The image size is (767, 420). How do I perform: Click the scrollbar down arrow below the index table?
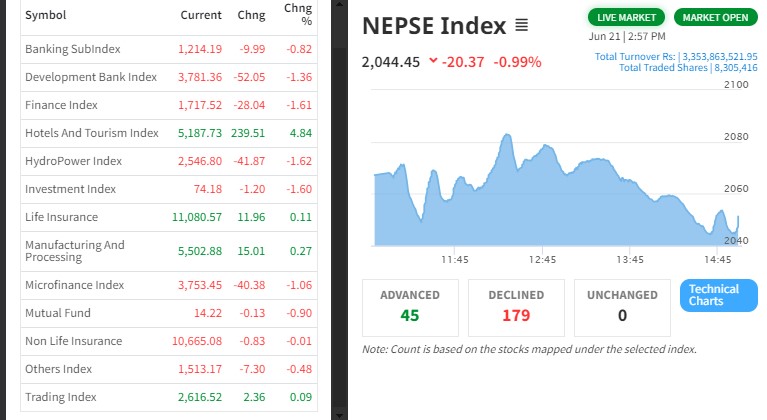pos(342,413)
